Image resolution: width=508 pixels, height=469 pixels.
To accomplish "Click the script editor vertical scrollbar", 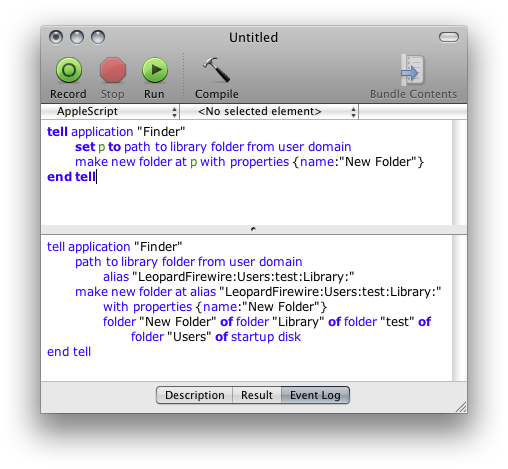I will tap(460, 172).
